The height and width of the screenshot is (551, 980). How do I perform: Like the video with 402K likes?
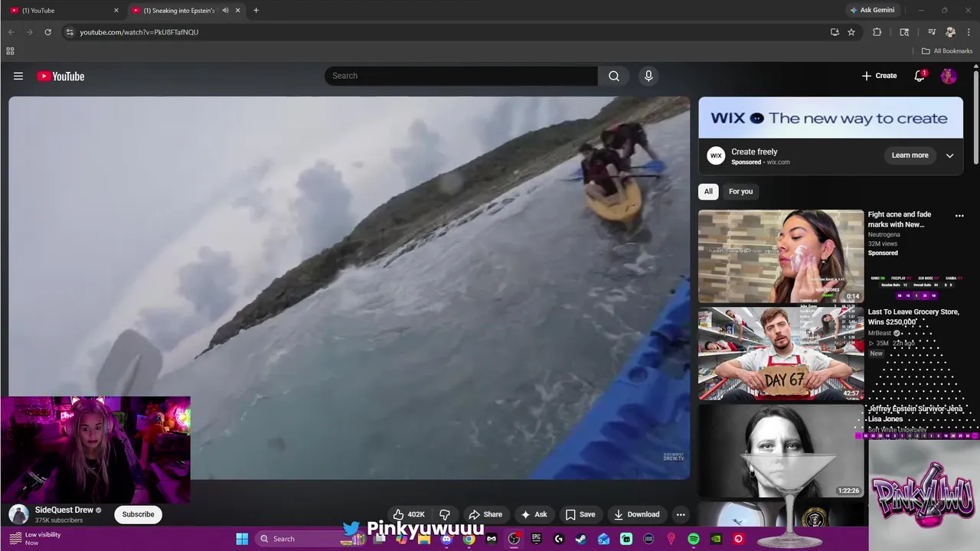(x=408, y=514)
